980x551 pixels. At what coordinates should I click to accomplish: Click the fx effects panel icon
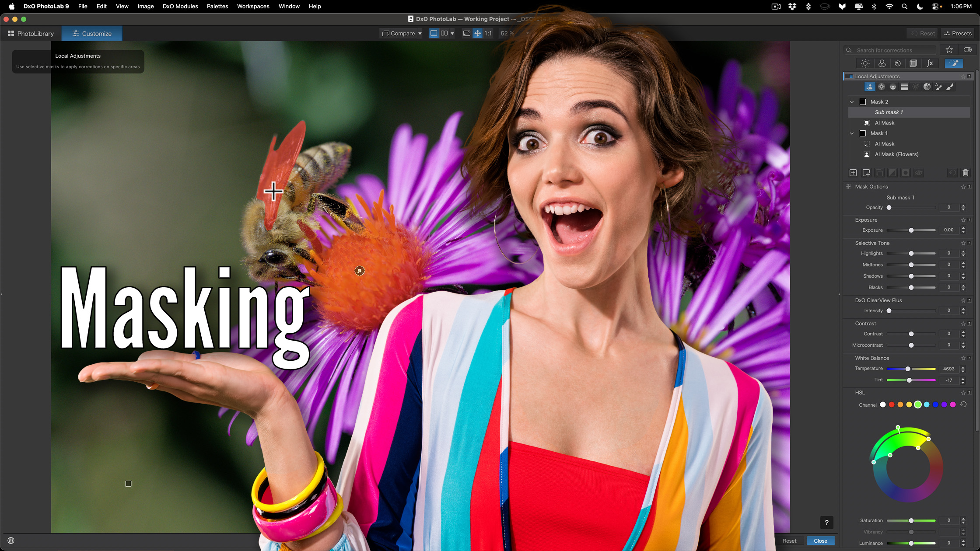tap(930, 63)
